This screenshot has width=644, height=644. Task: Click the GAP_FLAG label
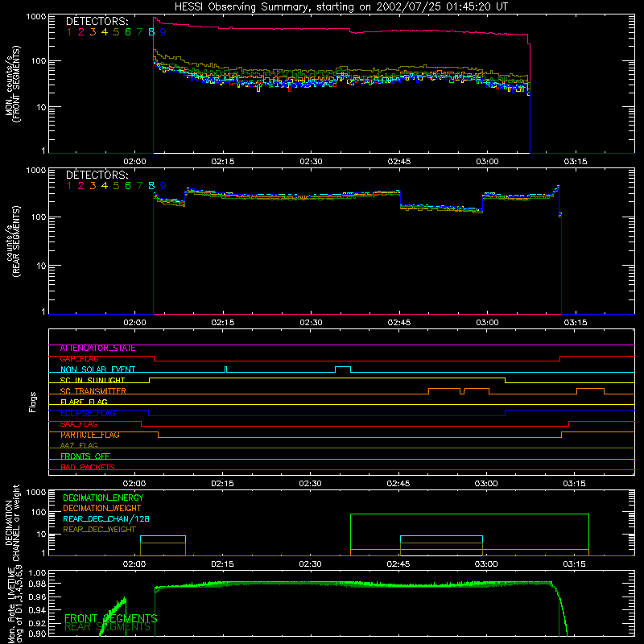click(79, 359)
